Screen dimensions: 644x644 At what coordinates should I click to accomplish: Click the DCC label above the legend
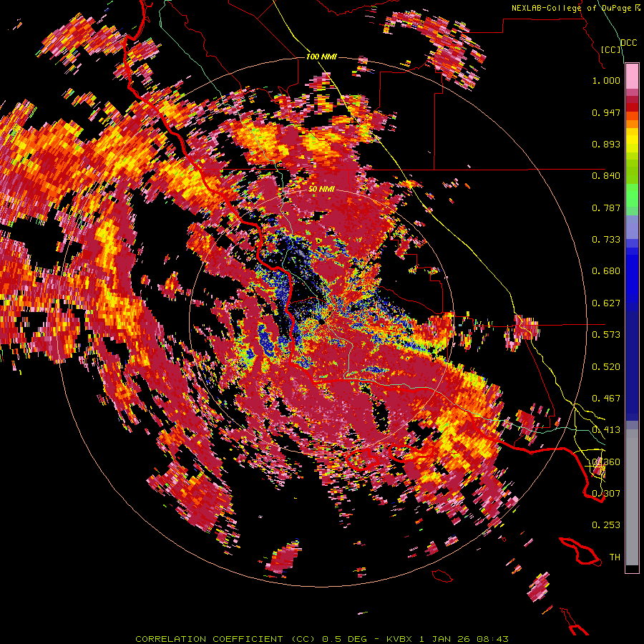[x=629, y=42]
